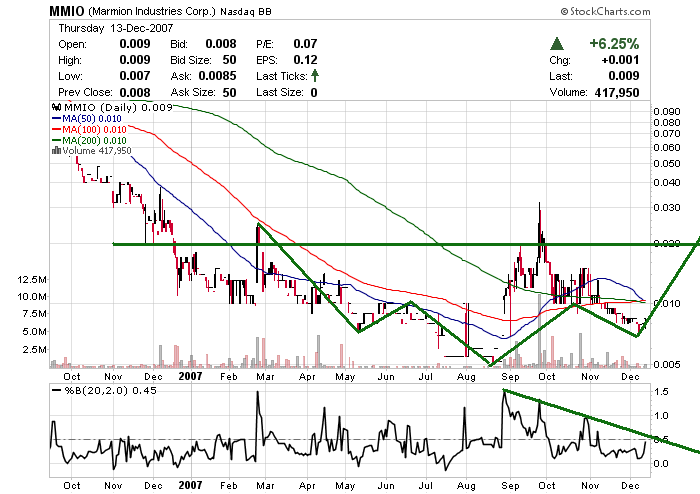
Task: Click the MA(200) 0.010 legend label
Action: 94,141
